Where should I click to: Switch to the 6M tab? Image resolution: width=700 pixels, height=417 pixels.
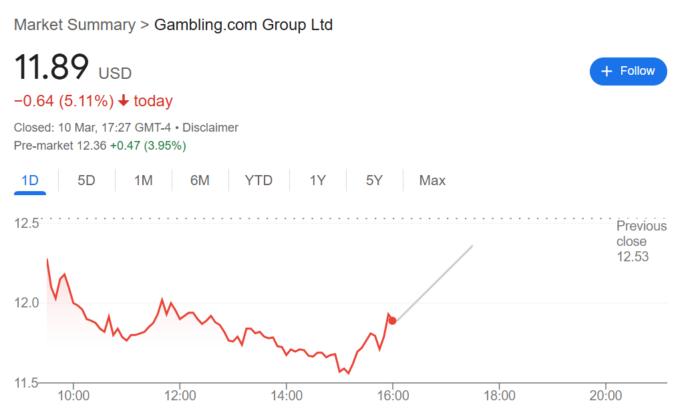click(200, 180)
